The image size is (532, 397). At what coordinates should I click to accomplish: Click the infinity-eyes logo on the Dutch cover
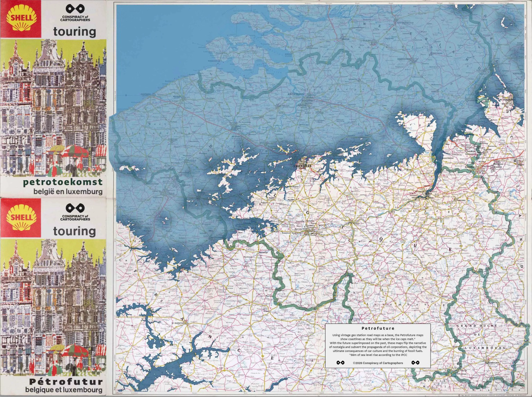[75, 9]
